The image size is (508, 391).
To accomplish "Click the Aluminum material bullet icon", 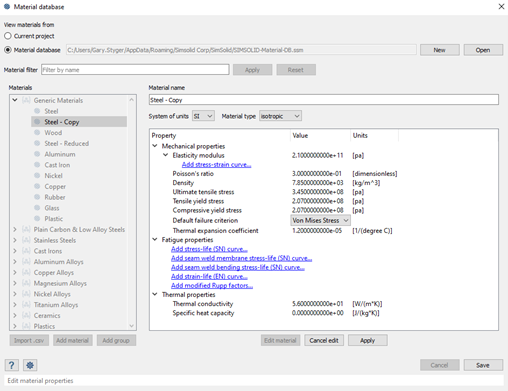I will point(37,154).
